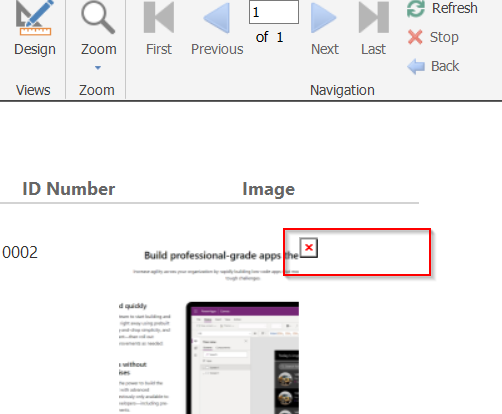Click the Image column header

tap(269, 189)
